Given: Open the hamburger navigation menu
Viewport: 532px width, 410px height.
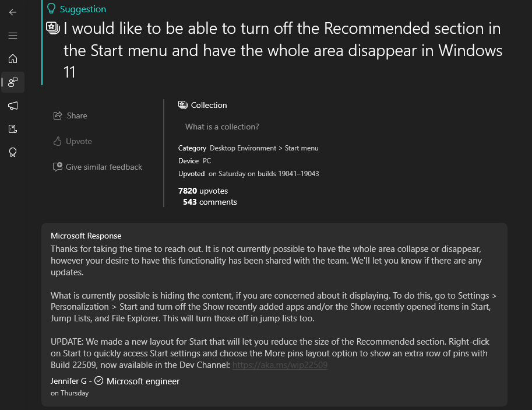Looking at the screenshot, I should (x=13, y=36).
